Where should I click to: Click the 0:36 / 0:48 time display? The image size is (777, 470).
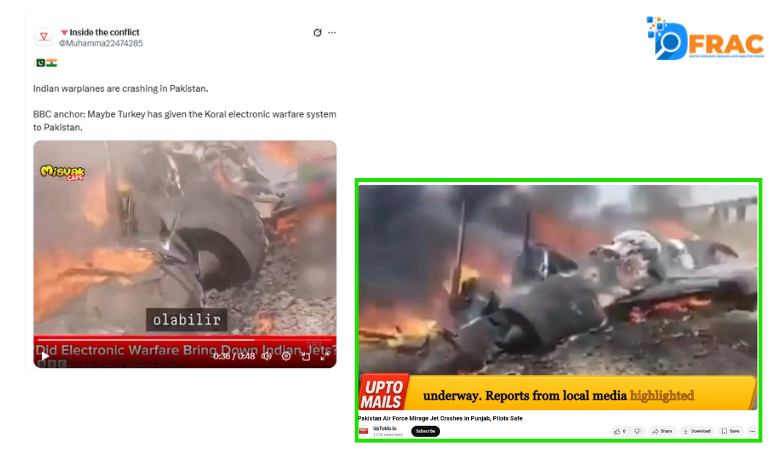click(234, 356)
